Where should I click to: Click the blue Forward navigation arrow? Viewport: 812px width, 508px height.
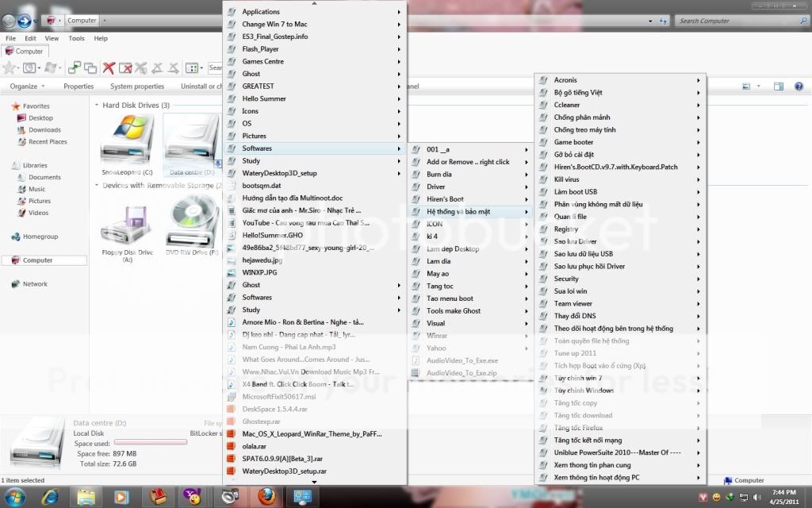24,21
